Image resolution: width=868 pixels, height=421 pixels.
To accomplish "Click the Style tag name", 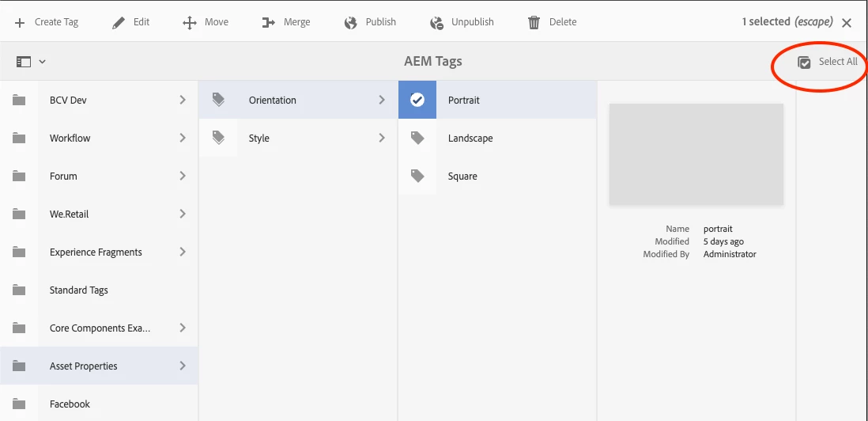I will pyautogui.click(x=259, y=138).
